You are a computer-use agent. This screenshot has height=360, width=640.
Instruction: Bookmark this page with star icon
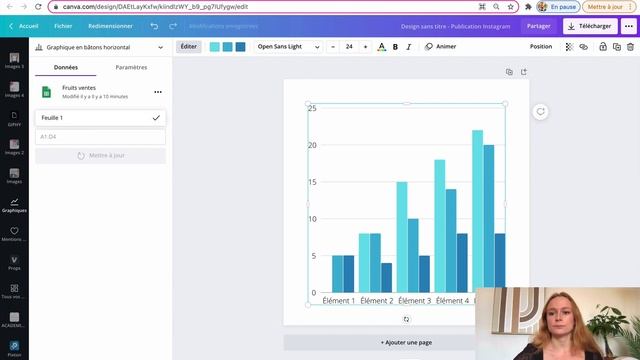511,7
